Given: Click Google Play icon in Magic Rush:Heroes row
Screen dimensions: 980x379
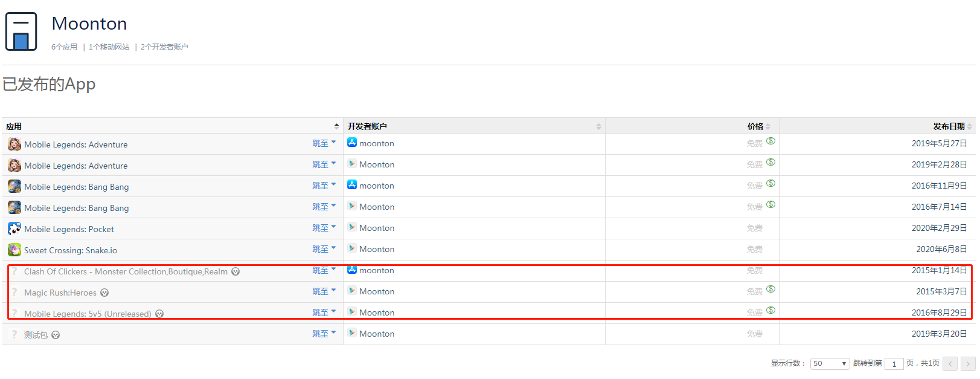Looking at the screenshot, I should point(352,291).
